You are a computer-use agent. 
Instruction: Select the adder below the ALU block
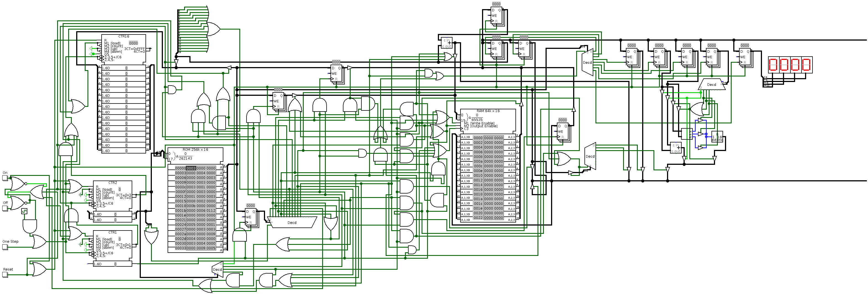pos(676,148)
